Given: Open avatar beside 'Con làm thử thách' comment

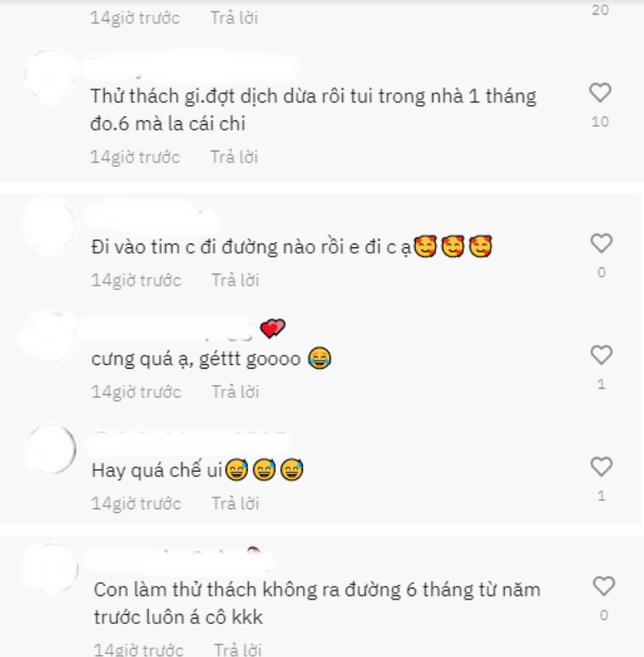Looking at the screenshot, I should click(52, 568).
